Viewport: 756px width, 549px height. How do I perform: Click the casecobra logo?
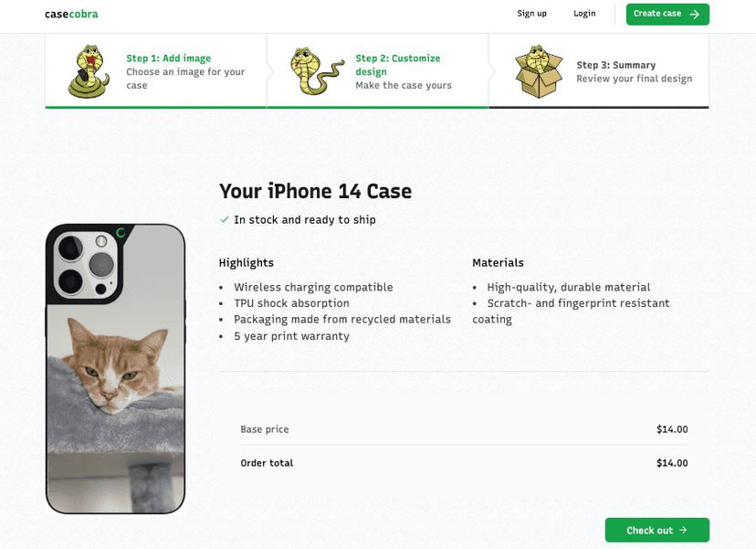[x=71, y=14]
